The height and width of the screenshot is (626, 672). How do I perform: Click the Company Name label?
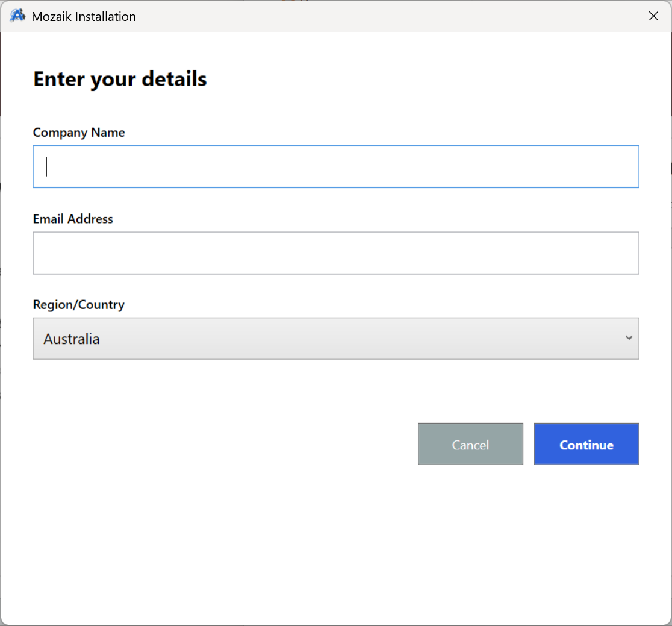coord(79,133)
